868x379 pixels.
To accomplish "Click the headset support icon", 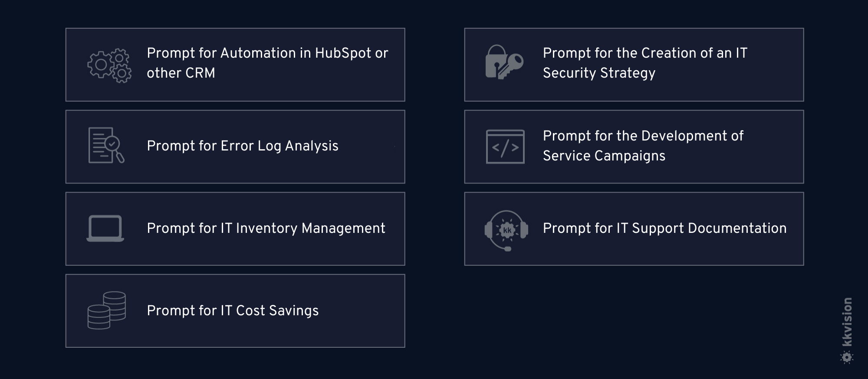I will [506, 230].
